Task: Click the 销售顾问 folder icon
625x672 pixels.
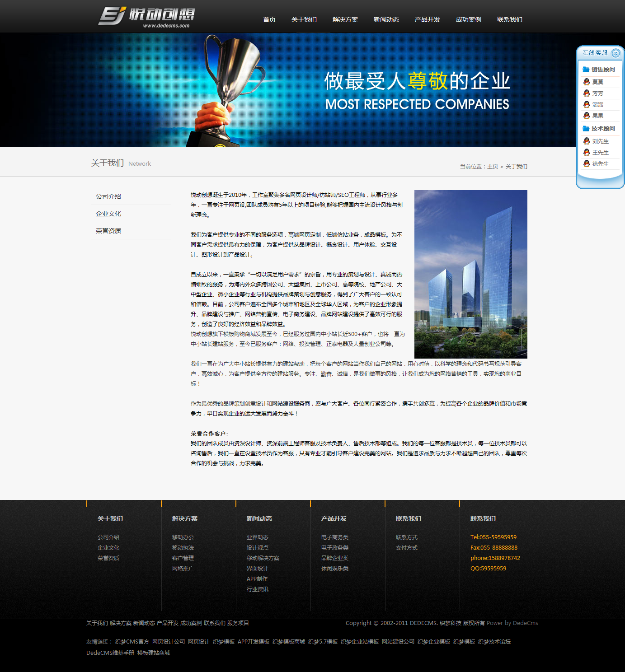Action: (x=586, y=70)
